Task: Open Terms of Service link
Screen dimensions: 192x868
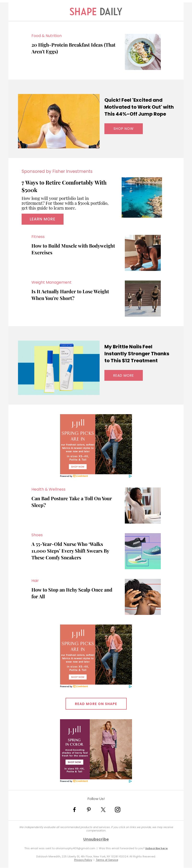Action: (x=107, y=860)
